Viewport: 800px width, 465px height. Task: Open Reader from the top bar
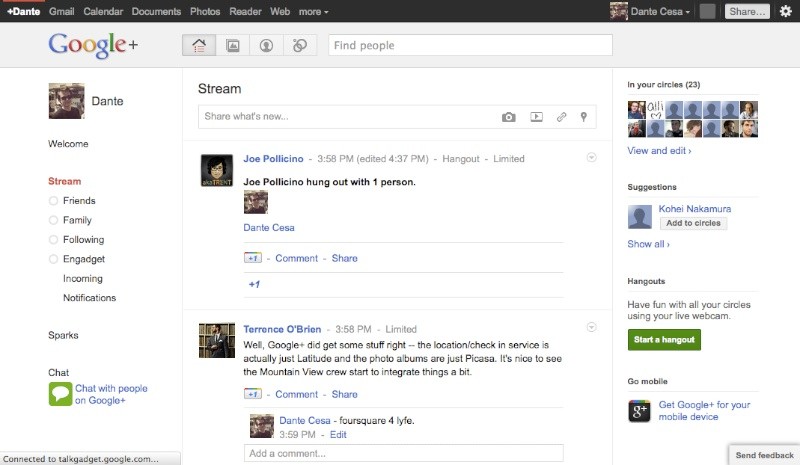tap(245, 11)
